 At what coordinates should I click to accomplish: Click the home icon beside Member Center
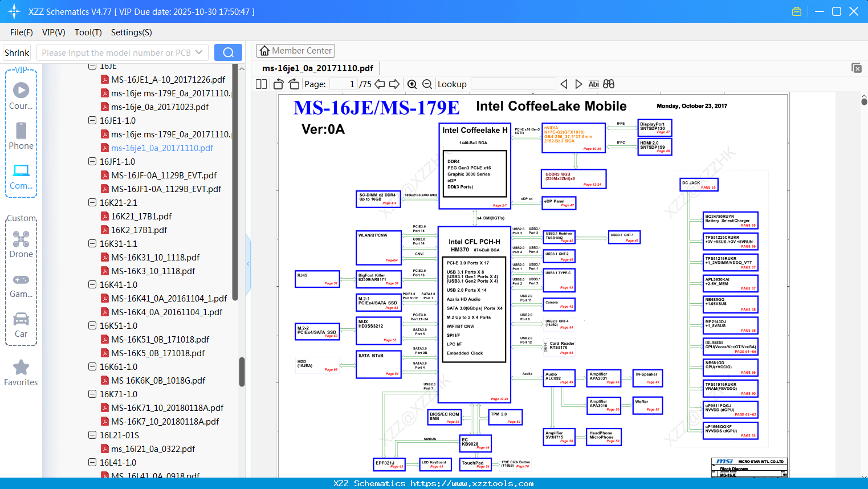point(264,51)
